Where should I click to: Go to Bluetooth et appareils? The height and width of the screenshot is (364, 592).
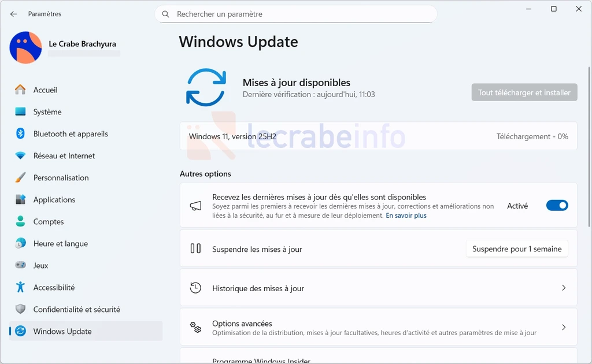coord(71,134)
